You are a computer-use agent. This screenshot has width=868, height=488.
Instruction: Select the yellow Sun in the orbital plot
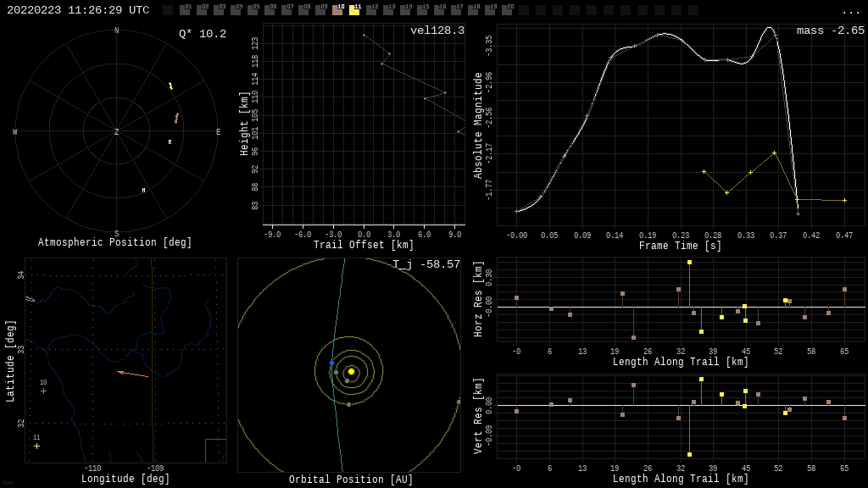click(x=351, y=371)
